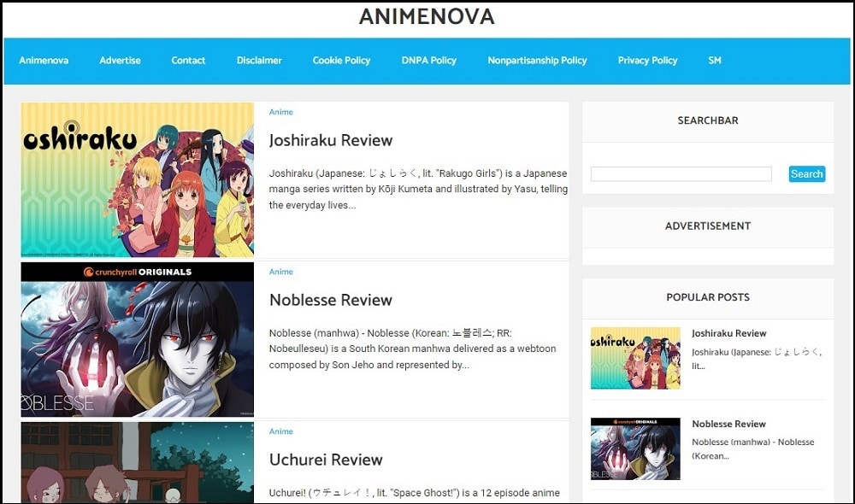This screenshot has width=855, height=504.
Task: Click Popular Posts snippet 'Noblesse (manhwa) - Noblesse (Korean...'
Action: point(753,449)
